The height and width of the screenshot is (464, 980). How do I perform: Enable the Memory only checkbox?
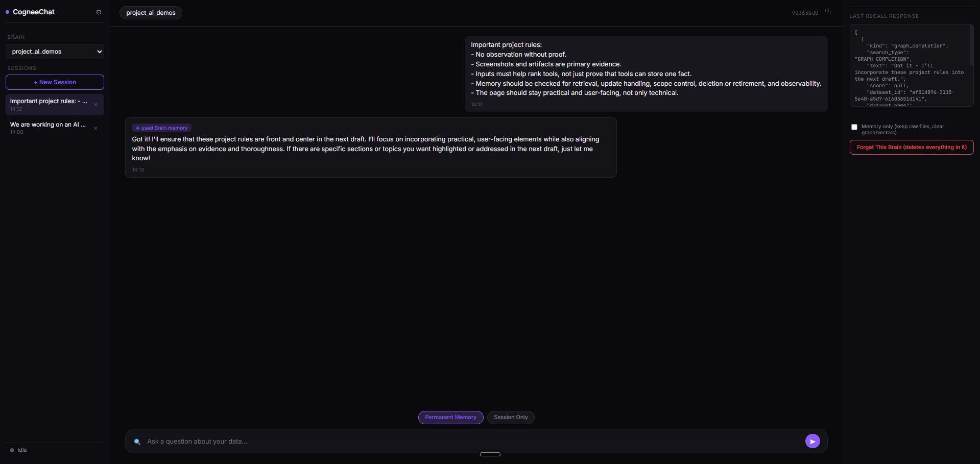point(854,127)
